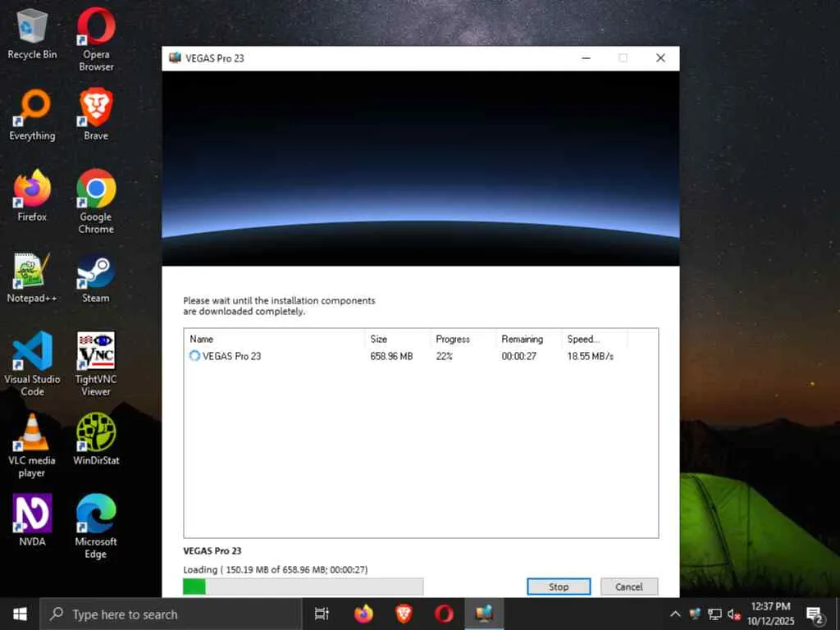The width and height of the screenshot is (840, 630).
Task: Open Task View on the taskbar
Action: 322,614
